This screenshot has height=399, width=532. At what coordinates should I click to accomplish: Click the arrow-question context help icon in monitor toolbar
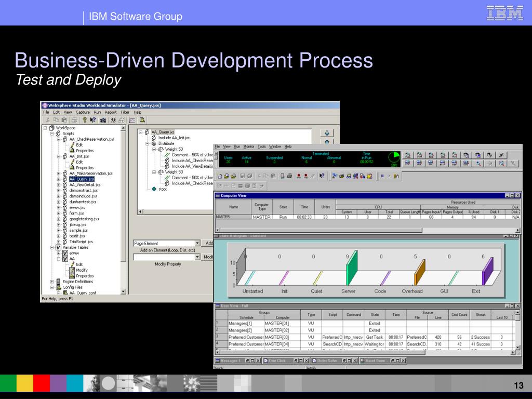[x=322, y=176]
